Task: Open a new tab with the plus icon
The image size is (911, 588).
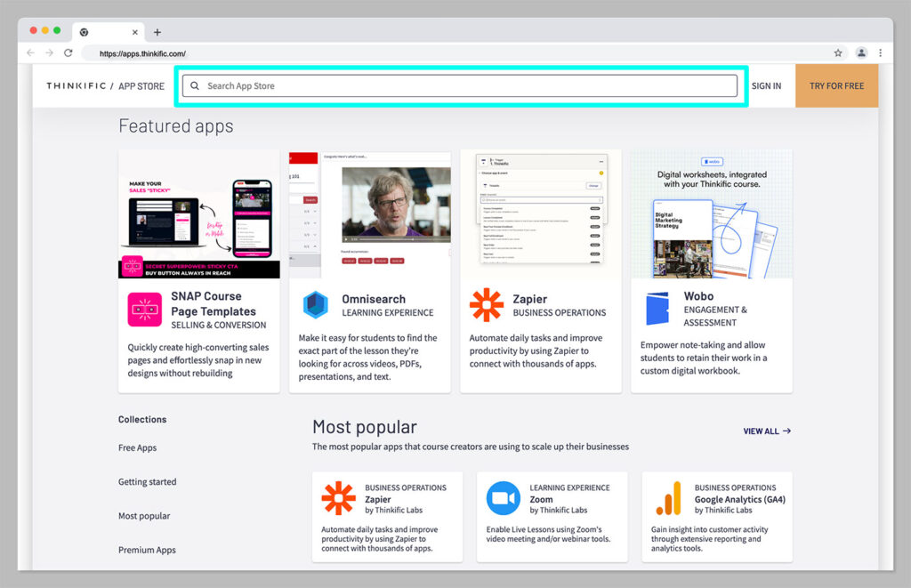Action: (157, 33)
